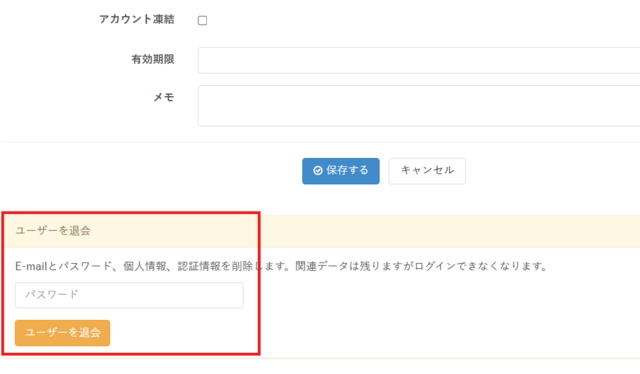Focus the メモ text area

click(419, 106)
